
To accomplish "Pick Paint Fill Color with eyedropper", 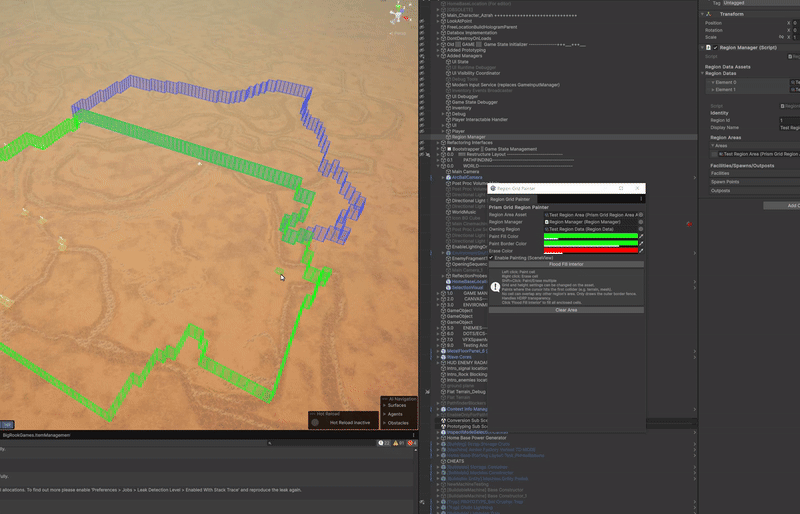I will (641, 236).
